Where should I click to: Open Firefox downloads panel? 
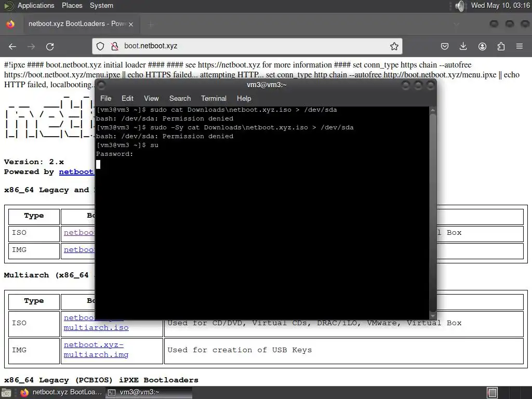coord(463,46)
